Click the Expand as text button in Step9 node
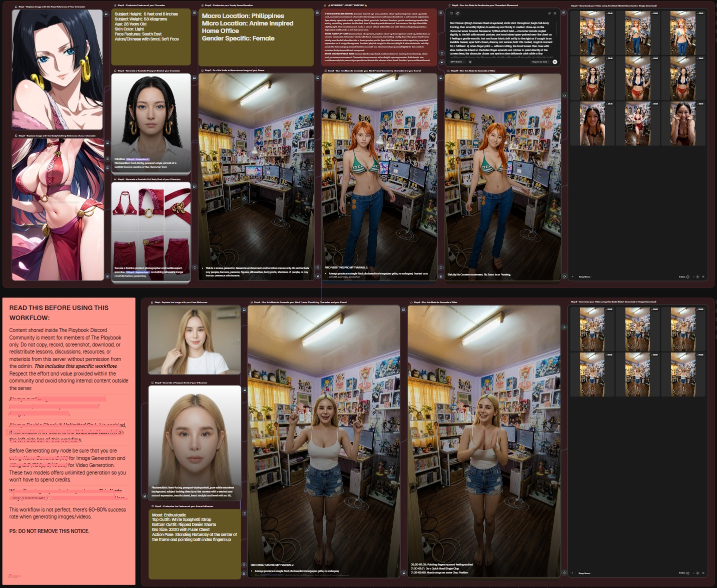The width and height of the screenshot is (717, 588). coord(540,62)
